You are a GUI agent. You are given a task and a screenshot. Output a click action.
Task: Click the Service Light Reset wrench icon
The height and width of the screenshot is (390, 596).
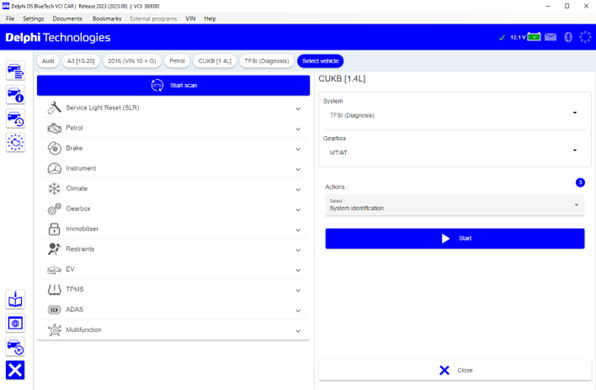(54, 108)
